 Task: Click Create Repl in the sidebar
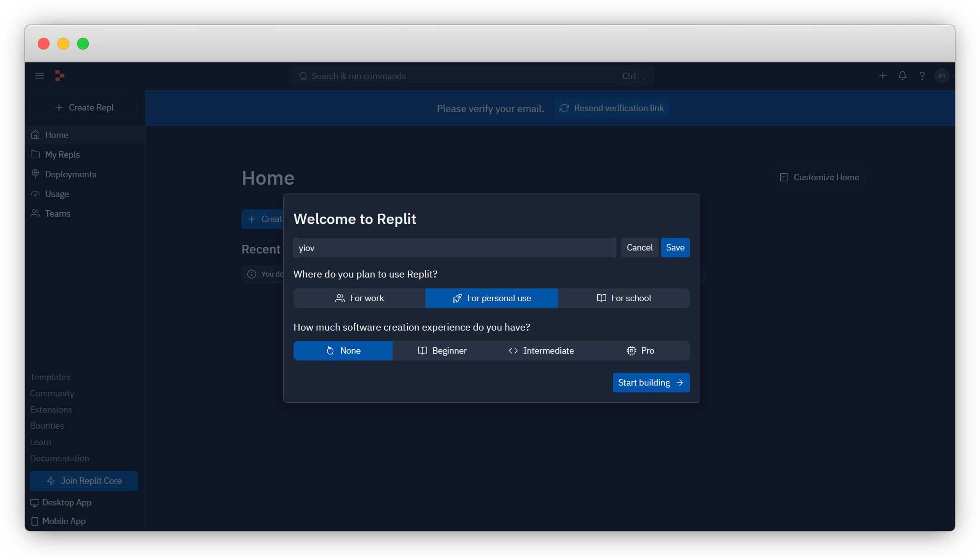pyautogui.click(x=84, y=108)
